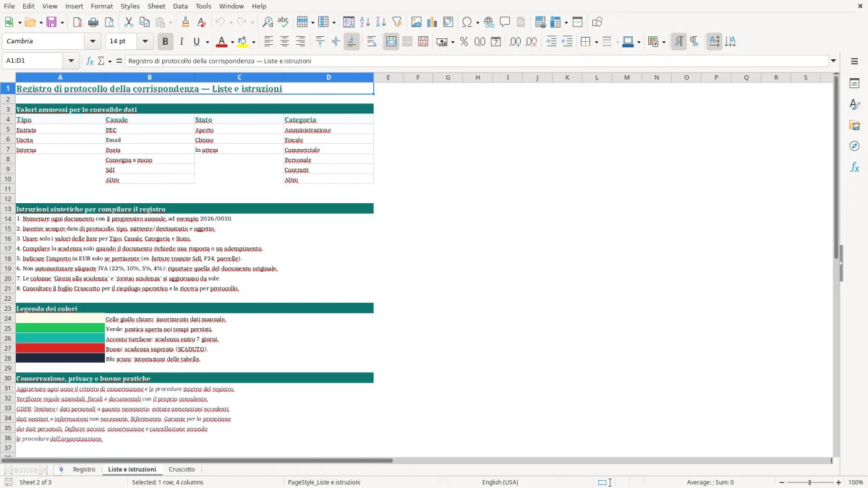Toggle Underline formatting
868x488 pixels.
tap(197, 42)
